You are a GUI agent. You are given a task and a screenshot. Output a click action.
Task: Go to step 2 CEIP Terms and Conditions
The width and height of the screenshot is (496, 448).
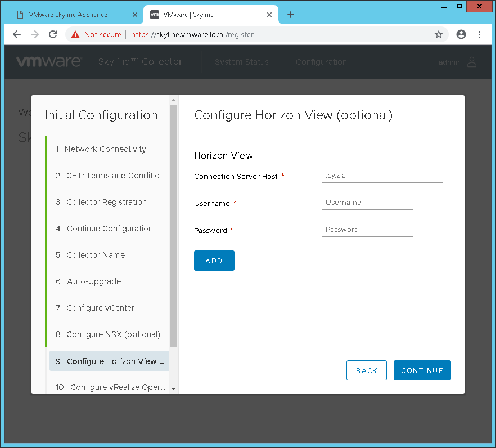[108, 176]
